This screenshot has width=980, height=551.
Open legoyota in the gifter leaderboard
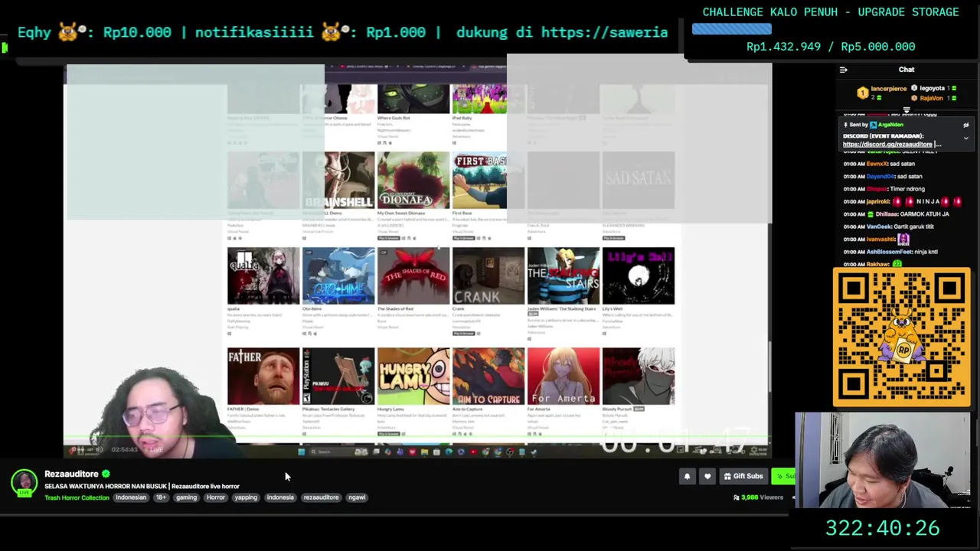(932, 88)
